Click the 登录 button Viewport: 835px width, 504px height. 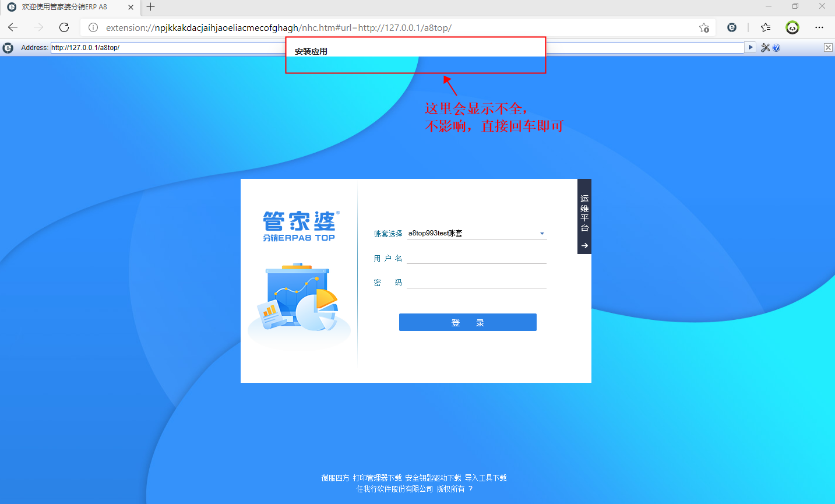468,322
